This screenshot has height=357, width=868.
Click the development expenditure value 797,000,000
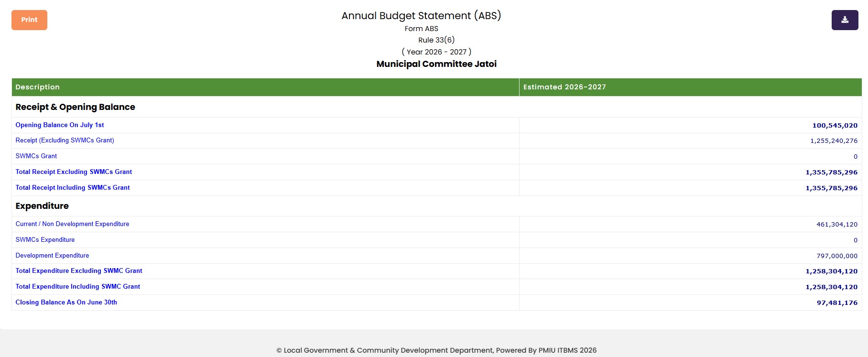(x=837, y=256)
